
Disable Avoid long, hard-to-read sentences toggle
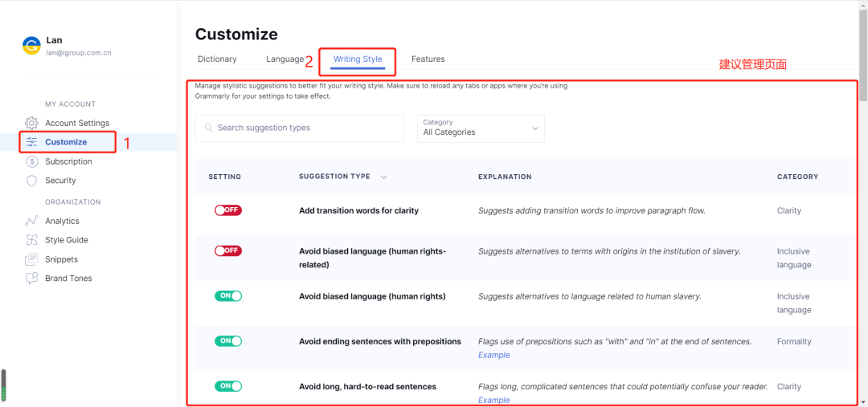click(x=227, y=386)
